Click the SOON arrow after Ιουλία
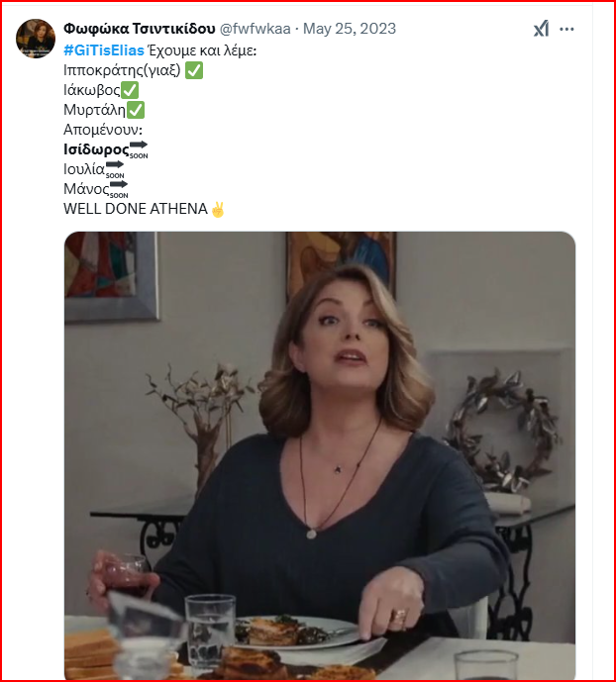 coord(115,169)
